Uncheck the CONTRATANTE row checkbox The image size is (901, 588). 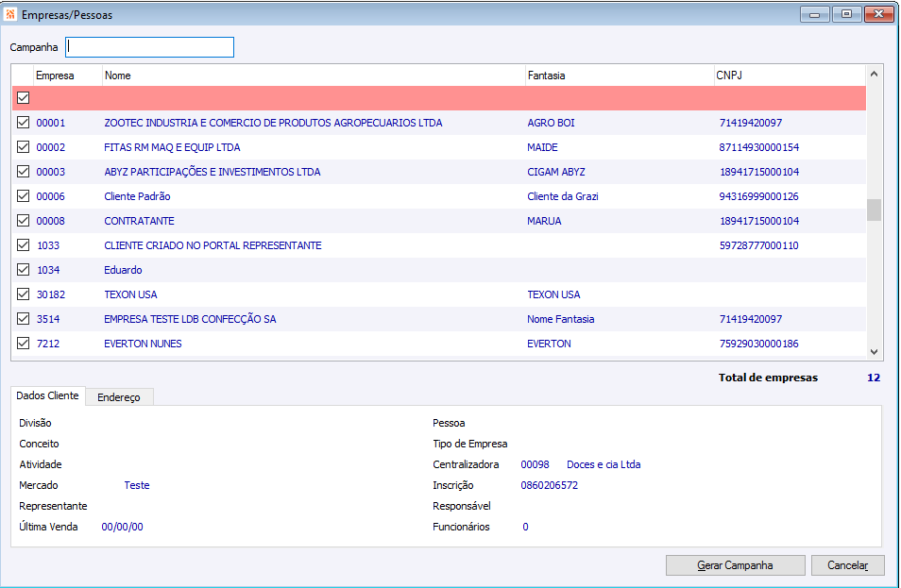(23, 221)
